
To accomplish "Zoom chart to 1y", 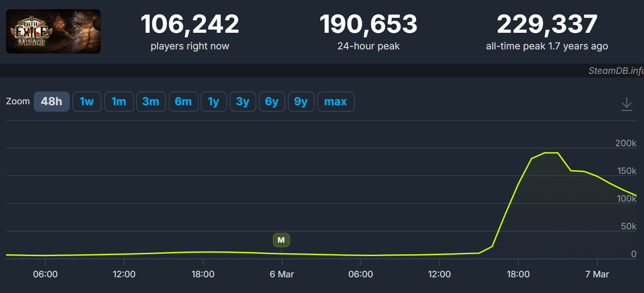I will [x=213, y=102].
